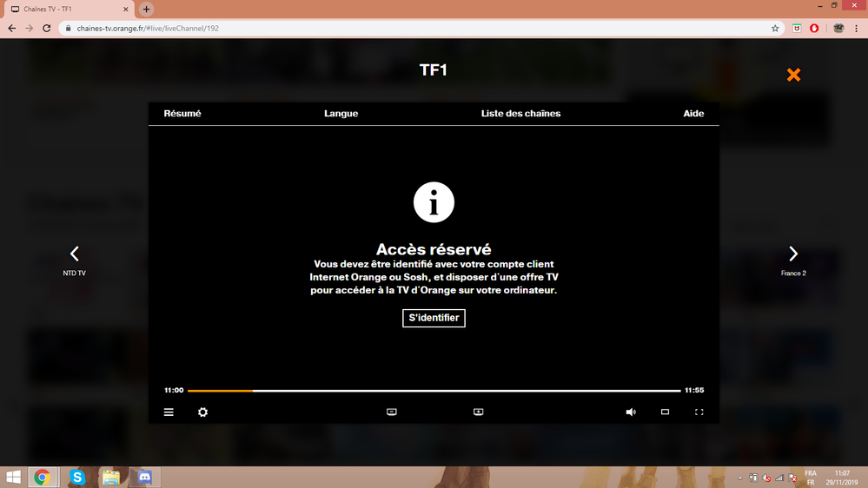Mute the player volume speaker icon
This screenshot has height=488, width=868.
pos(631,412)
